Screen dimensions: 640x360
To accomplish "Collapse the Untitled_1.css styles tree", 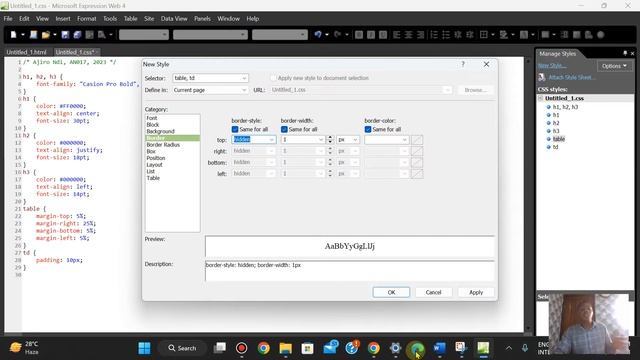I will (540, 98).
